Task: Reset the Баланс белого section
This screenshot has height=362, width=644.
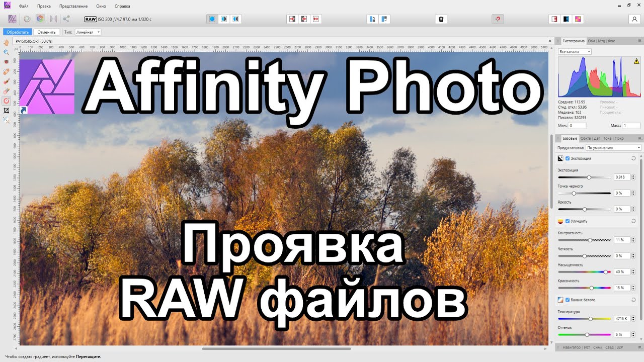Action: (633, 300)
